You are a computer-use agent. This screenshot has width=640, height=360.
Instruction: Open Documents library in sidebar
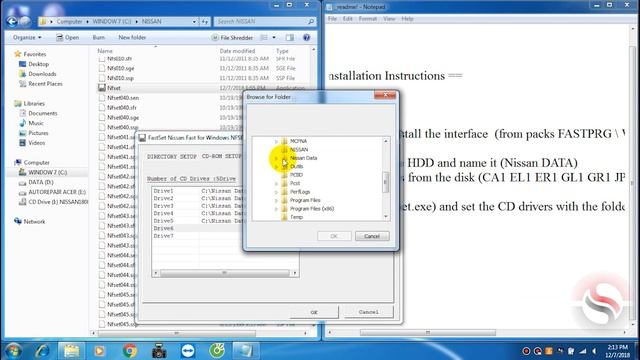pos(42,113)
